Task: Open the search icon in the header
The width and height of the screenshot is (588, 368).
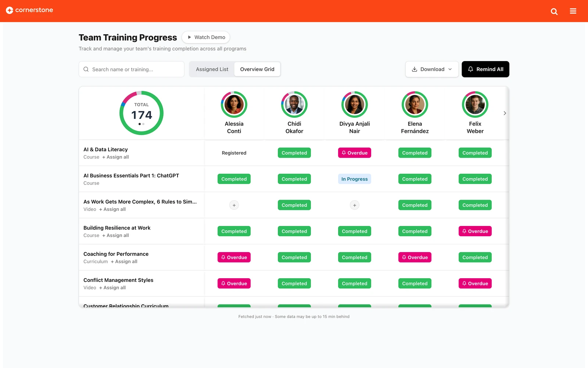Action: [x=554, y=11]
